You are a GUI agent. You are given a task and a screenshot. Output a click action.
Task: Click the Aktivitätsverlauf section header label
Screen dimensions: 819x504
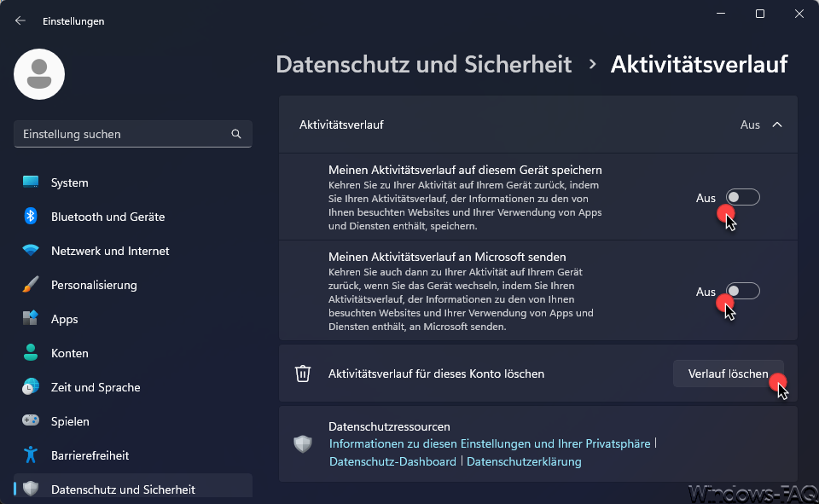pyautogui.click(x=341, y=125)
